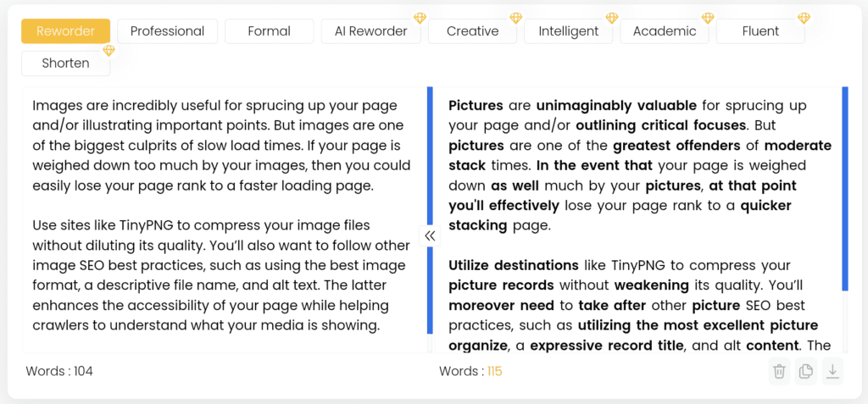Pick the Creative mode button
Screen dimensions: 868x404
tap(473, 31)
